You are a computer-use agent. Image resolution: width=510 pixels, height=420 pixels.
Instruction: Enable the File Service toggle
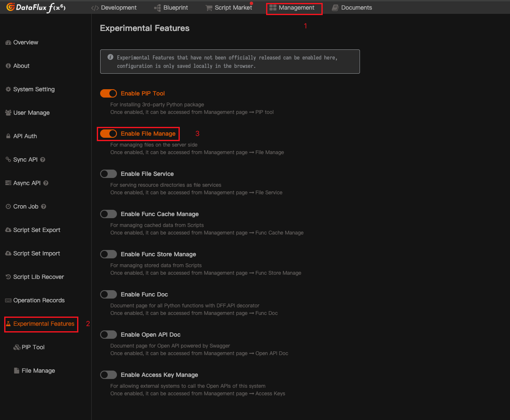click(109, 174)
